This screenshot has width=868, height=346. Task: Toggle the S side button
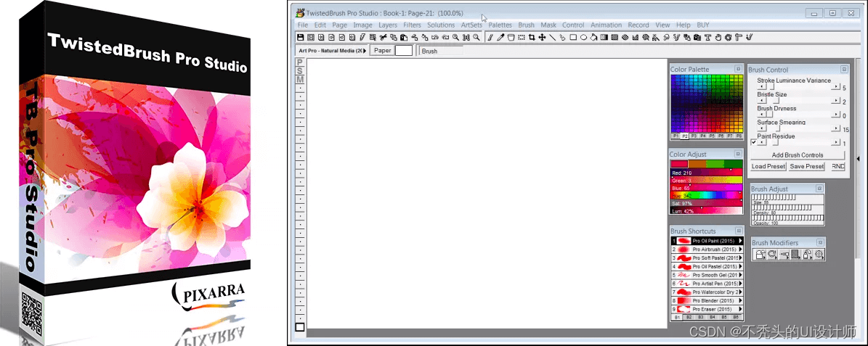pyautogui.click(x=300, y=71)
